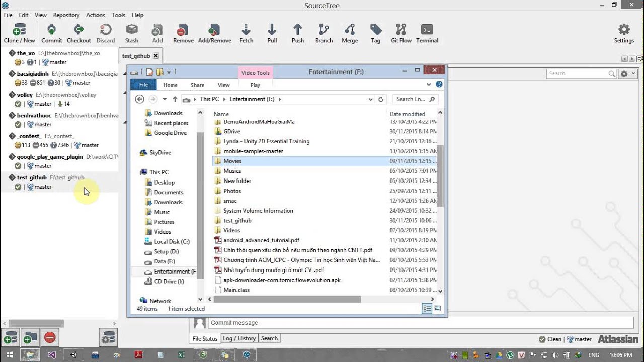Screen dimensions: 644x362
Task: Click Explorer Back navigation arrow
Action: [139, 99]
